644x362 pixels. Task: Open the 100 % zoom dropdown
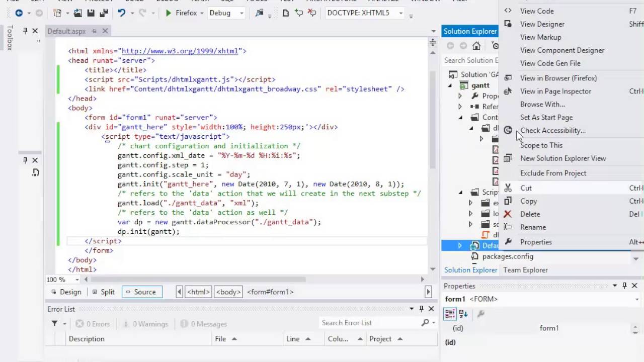(x=77, y=280)
